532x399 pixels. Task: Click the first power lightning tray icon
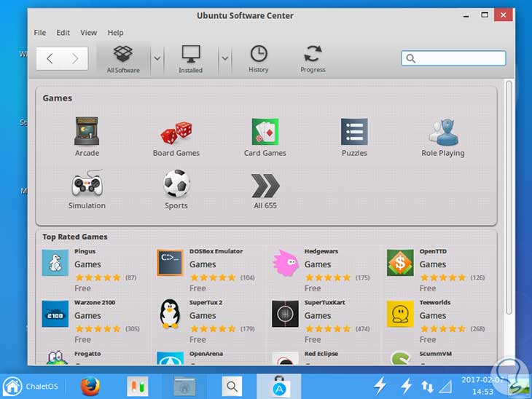pyautogui.click(x=380, y=386)
